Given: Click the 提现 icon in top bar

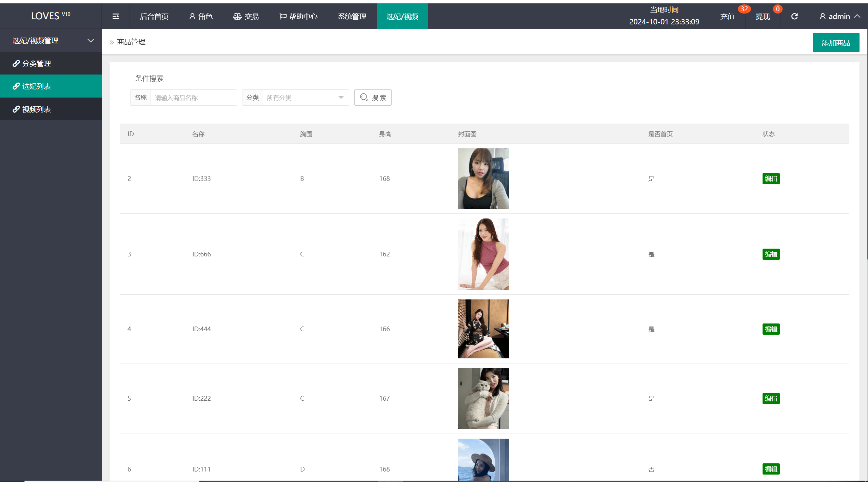Looking at the screenshot, I should point(762,16).
